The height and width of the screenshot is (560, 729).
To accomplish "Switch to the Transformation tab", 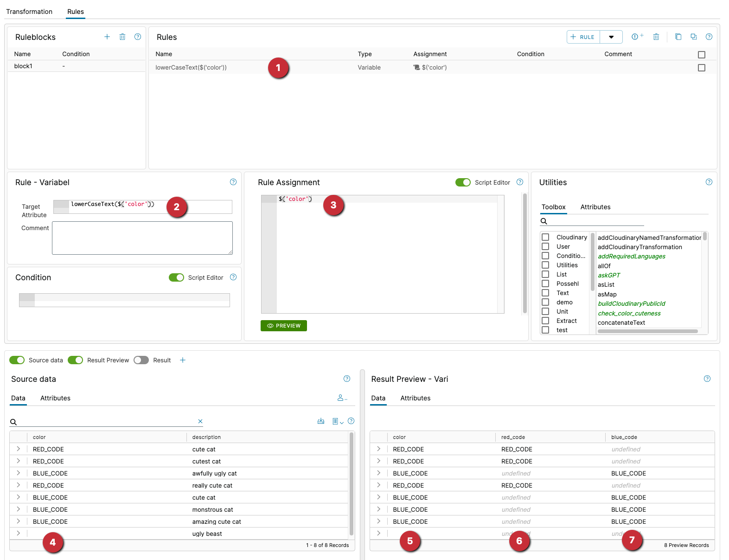I will [29, 12].
